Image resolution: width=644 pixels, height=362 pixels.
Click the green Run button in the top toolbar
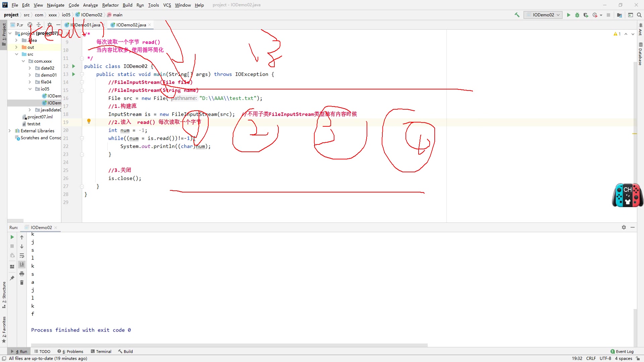pos(569,15)
